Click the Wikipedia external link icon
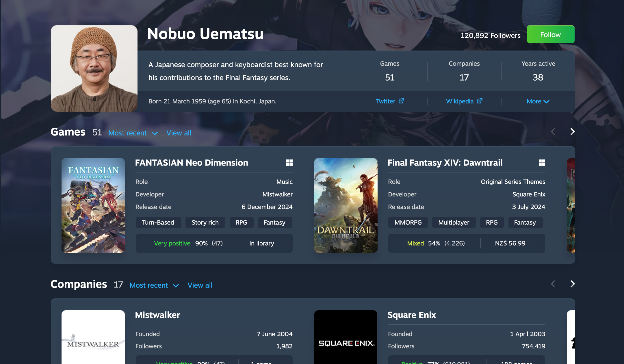Image resolution: width=624 pixels, height=364 pixels. click(480, 101)
